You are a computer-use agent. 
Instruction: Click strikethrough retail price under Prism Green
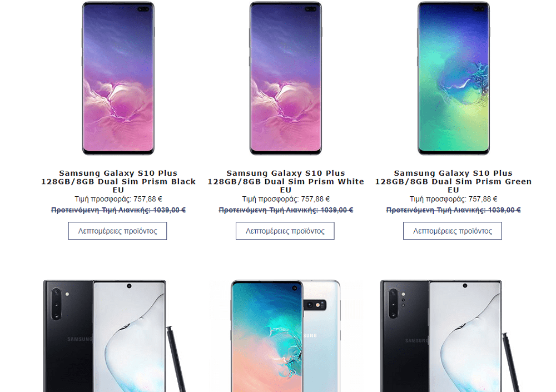click(453, 210)
